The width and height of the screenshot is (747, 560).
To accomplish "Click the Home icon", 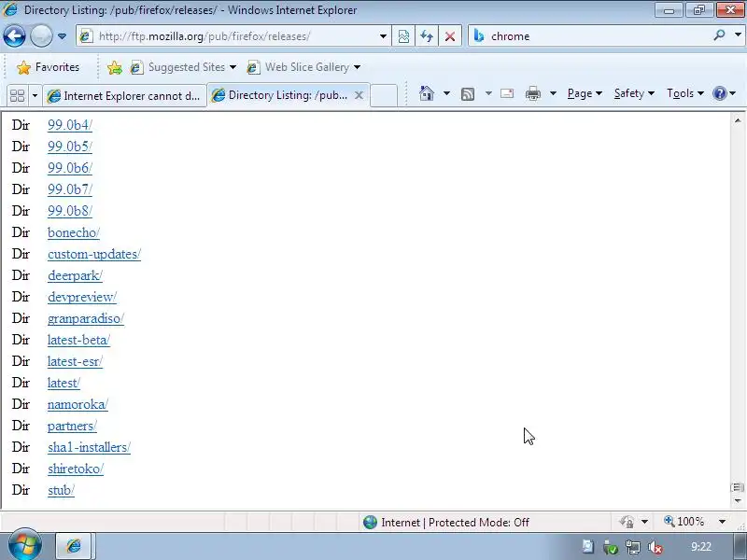I will tap(427, 93).
